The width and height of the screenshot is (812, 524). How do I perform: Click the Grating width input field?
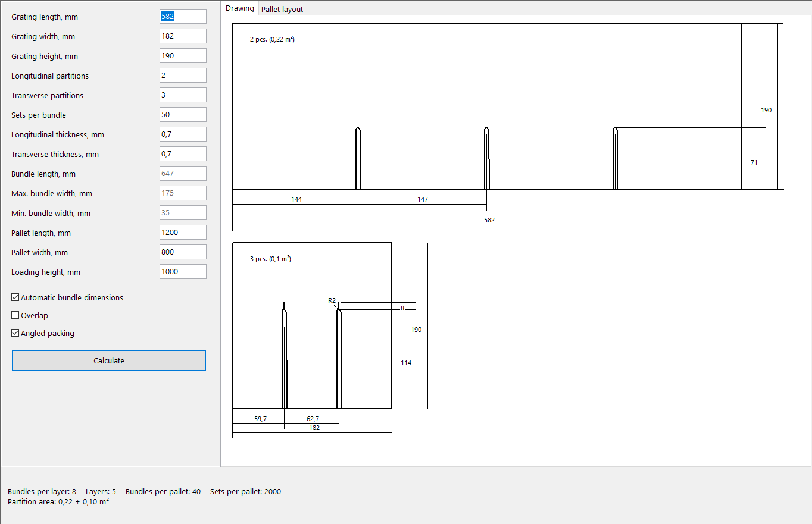183,36
